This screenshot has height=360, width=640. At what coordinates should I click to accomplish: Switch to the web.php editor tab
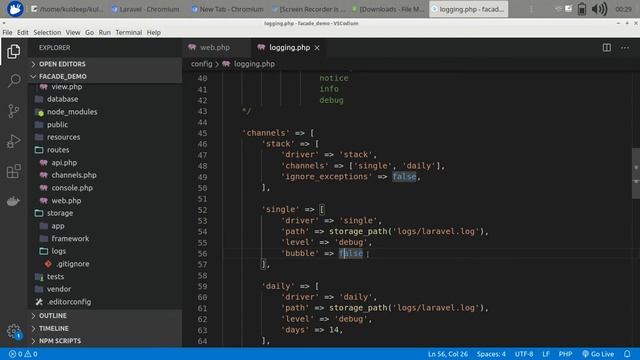point(215,48)
